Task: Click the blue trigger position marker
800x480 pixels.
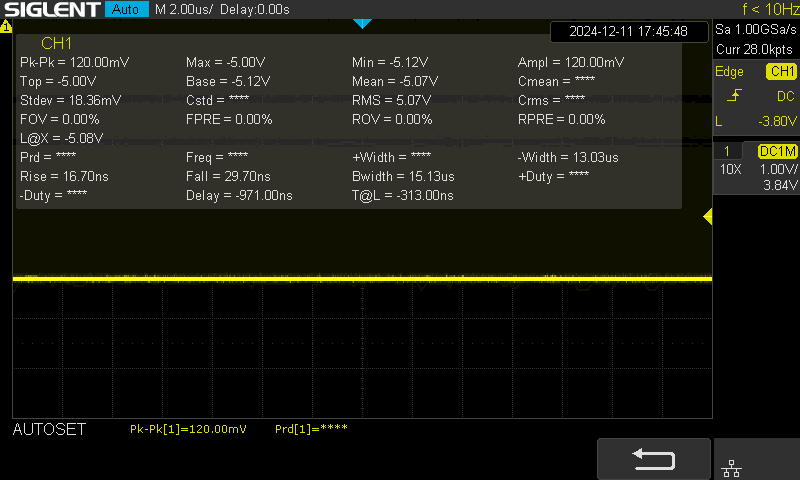Action: [x=362, y=23]
